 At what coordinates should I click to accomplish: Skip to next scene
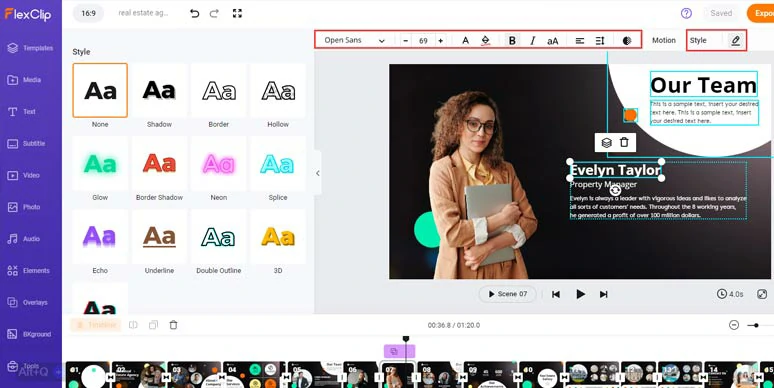603,294
